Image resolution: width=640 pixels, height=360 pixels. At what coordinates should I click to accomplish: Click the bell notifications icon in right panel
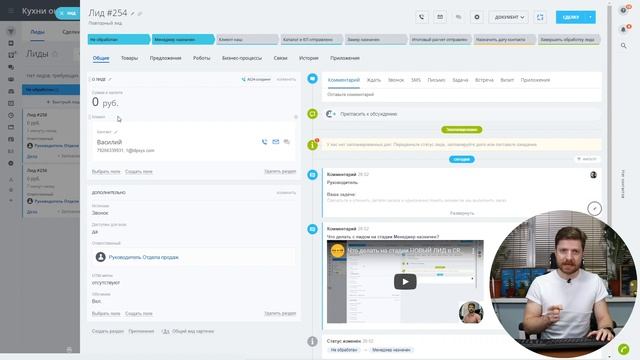tap(624, 29)
